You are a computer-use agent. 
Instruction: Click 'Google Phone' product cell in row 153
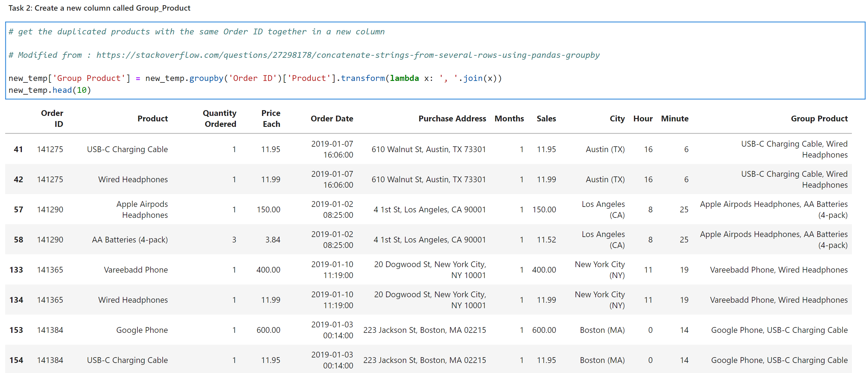coord(142,330)
